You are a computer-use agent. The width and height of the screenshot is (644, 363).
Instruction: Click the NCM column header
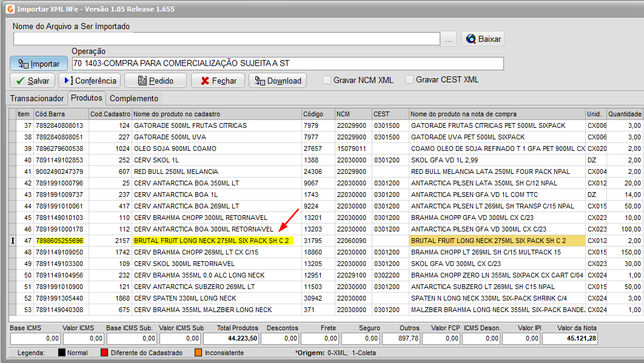[352, 114]
